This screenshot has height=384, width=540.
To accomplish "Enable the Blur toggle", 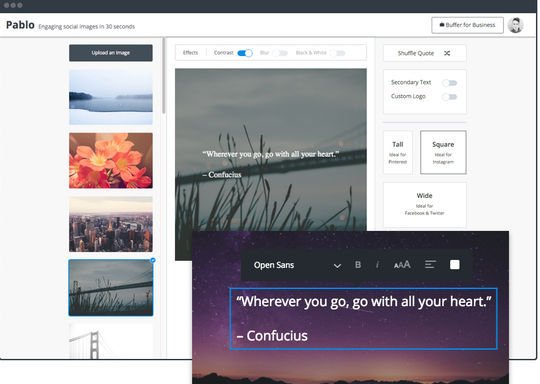I will coord(280,53).
